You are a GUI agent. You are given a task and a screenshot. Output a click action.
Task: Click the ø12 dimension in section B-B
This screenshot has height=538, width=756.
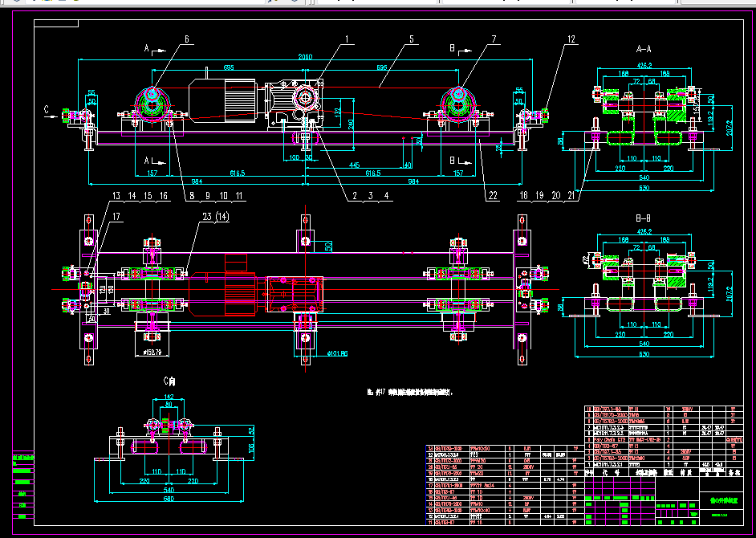point(587,260)
